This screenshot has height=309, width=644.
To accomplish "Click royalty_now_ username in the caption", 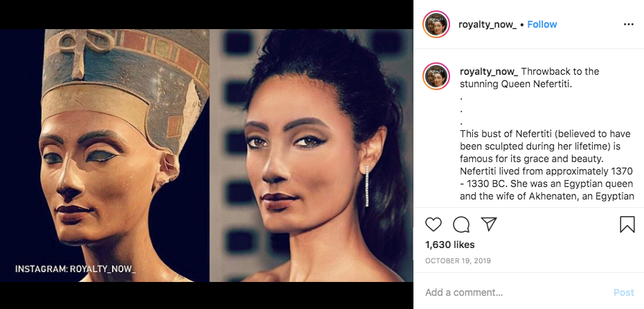I will coord(489,71).
